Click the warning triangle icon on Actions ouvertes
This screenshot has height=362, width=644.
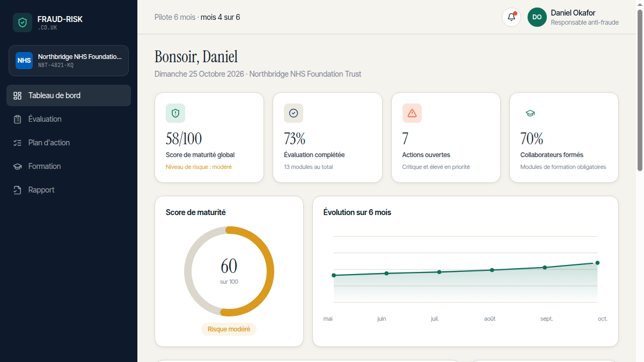coord(412,113)
